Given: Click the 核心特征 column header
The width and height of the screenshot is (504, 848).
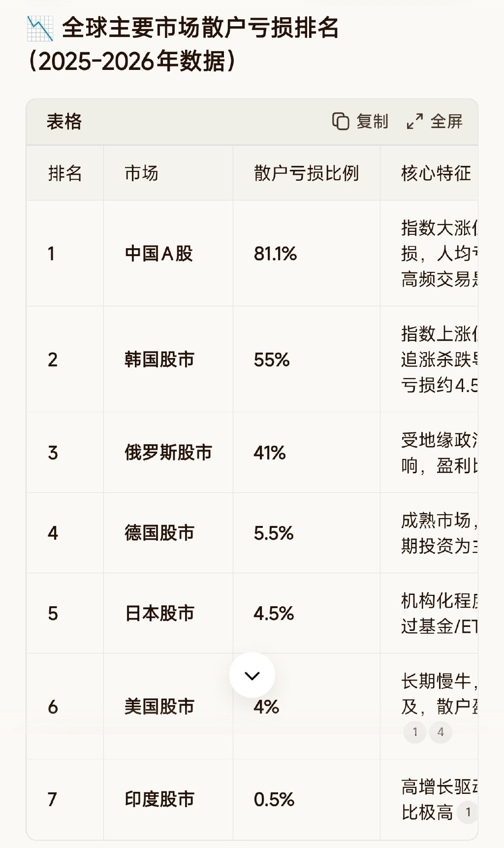Looking at the screenshot, I should [436, 173].
